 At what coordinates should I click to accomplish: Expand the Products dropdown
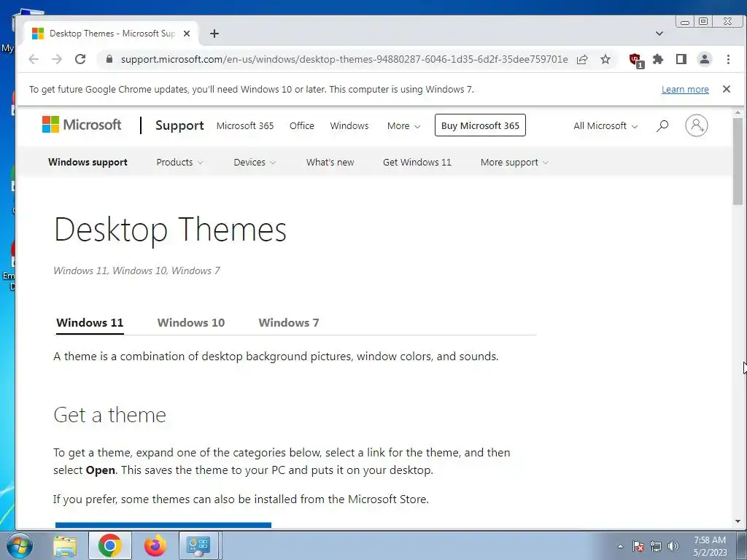tap(179, 162)
